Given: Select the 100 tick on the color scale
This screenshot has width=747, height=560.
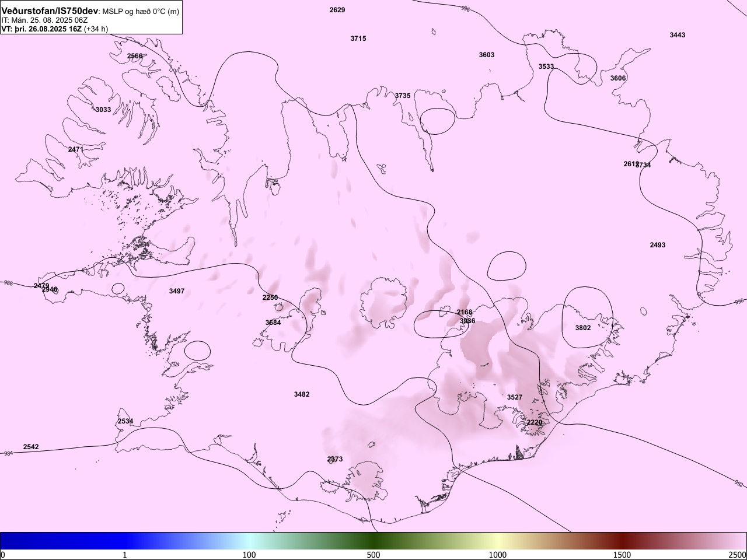Looking at the screenshot, I should tap(249, 554).
